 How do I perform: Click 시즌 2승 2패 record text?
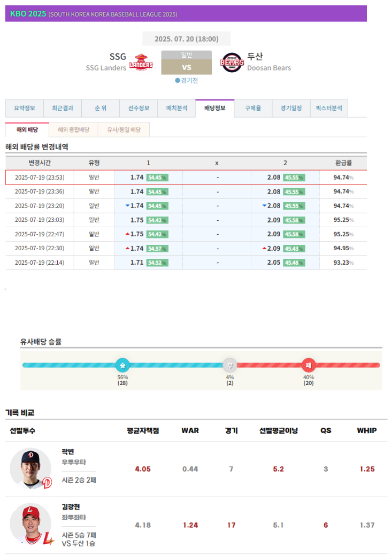[79, 480]
